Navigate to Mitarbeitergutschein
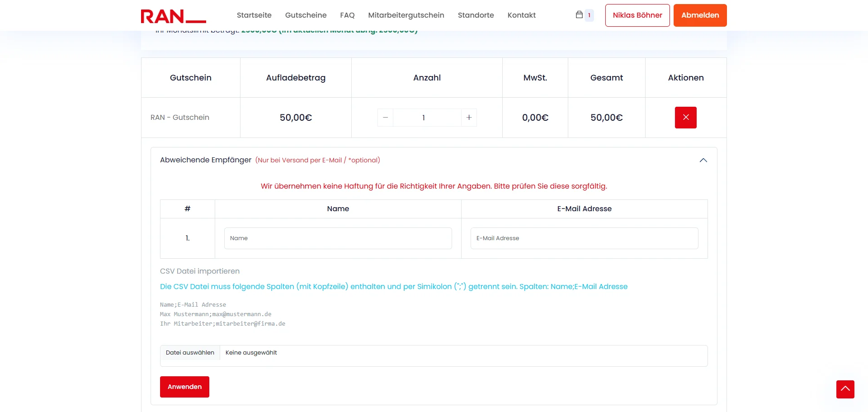This screenshot has height=412, width=868. coord(406,15)
